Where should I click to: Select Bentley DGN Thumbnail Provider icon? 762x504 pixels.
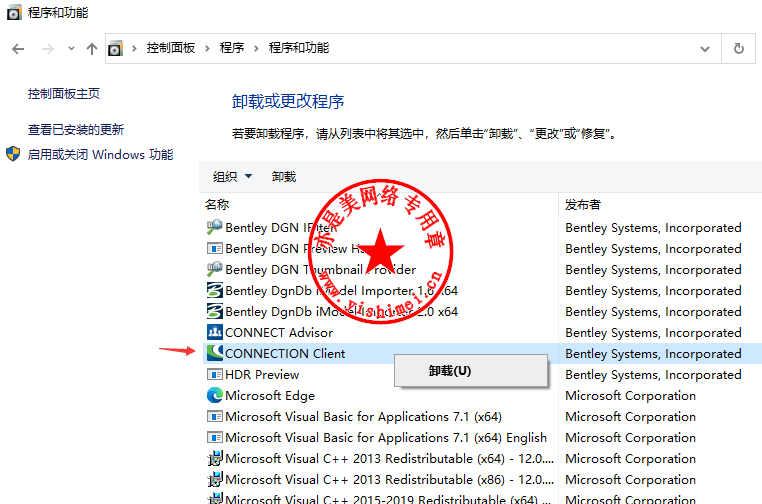[x=214, y=269]
